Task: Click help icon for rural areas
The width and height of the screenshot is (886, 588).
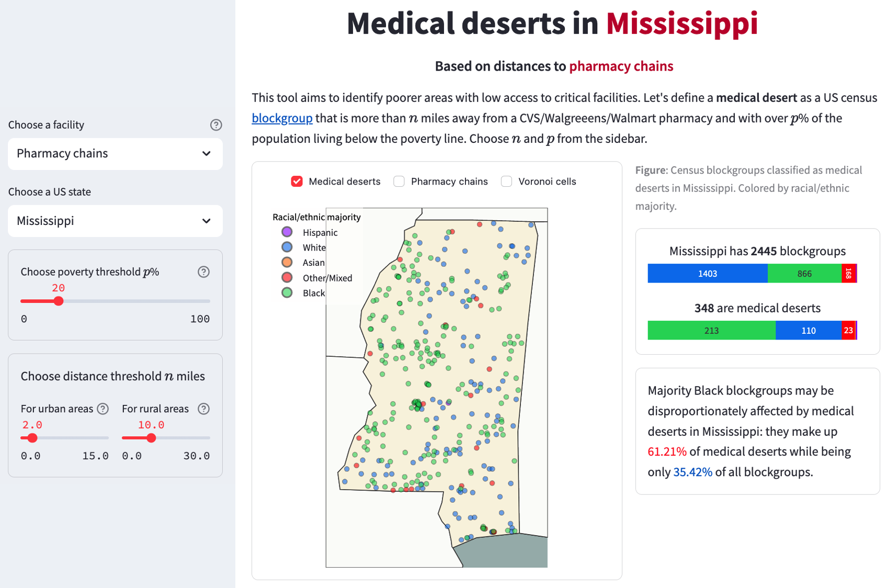Action: coord(203,409)
